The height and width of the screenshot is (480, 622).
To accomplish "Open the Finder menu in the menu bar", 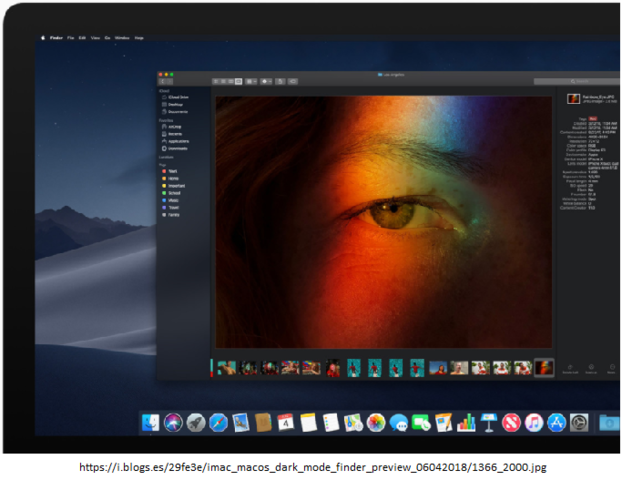I will (56, 38).
